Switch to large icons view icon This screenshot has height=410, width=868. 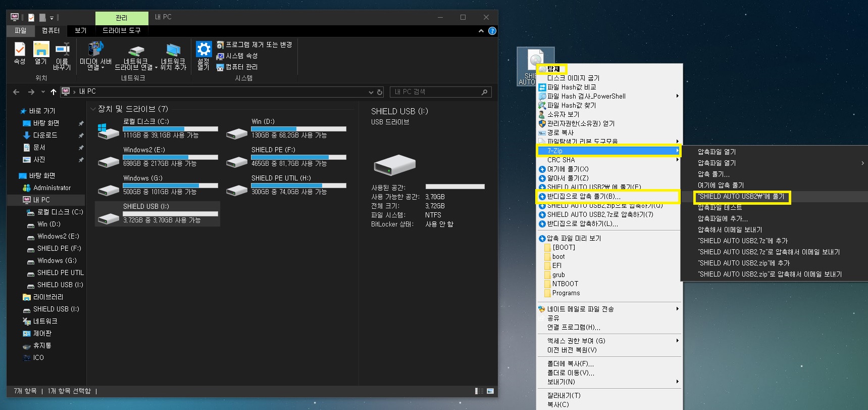click(490, 391)
